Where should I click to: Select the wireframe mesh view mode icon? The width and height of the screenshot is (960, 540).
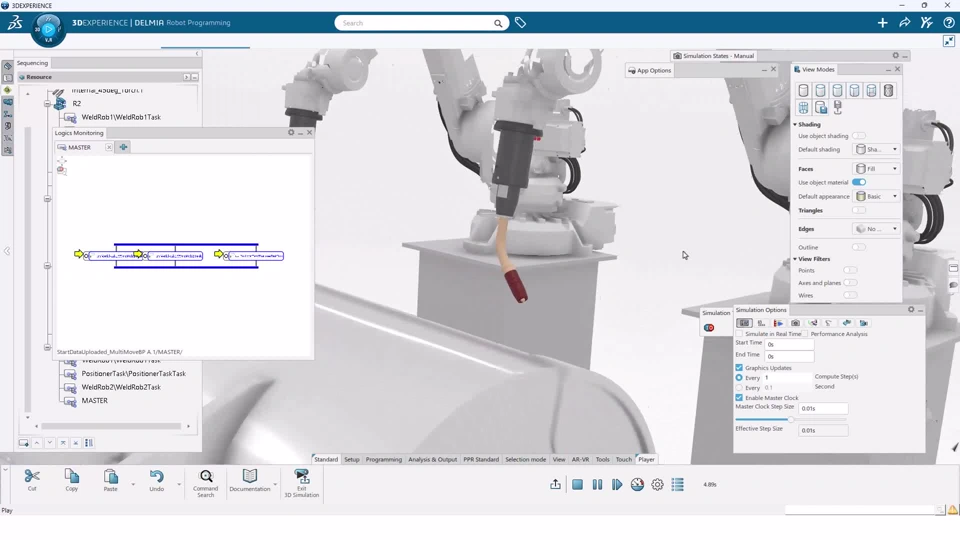click(x=803, y=108)
